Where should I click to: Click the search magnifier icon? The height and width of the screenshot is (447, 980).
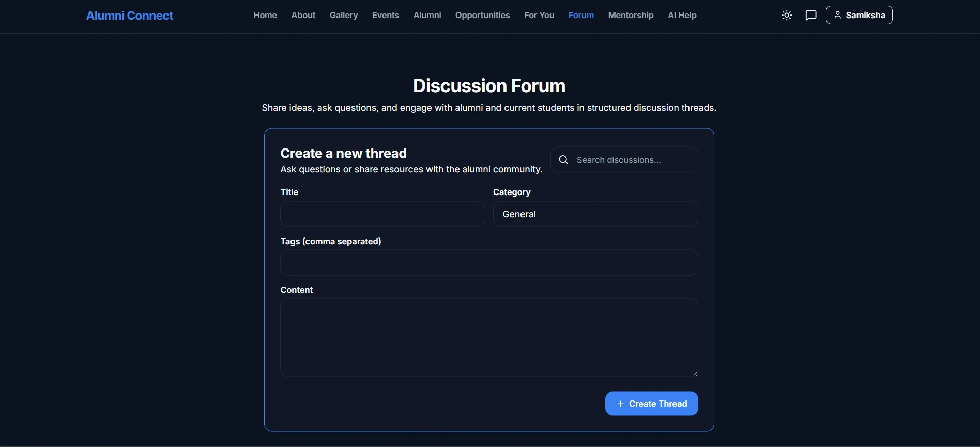pyautogui.click(x=563, y=160)
